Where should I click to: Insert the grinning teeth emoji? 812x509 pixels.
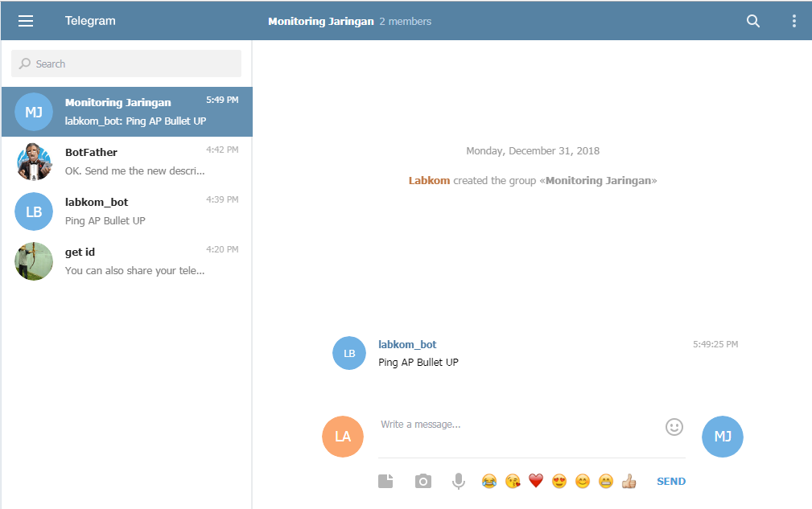click(x=606, y=481)
